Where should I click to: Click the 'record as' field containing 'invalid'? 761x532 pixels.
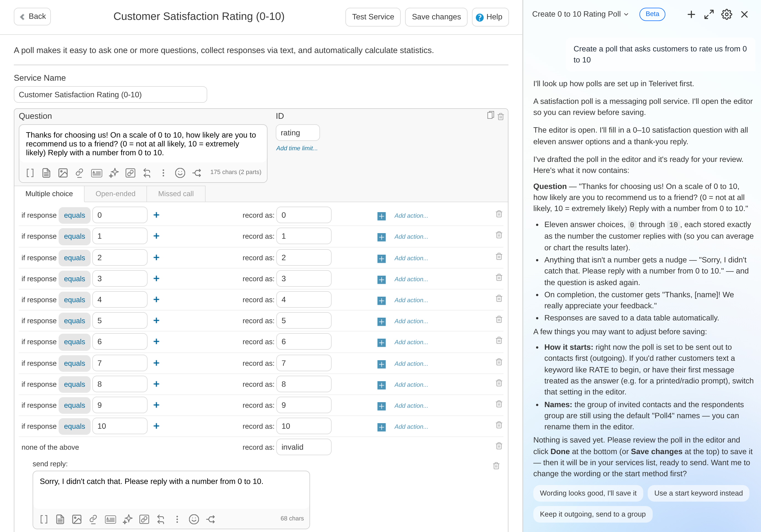coord(304,447)
